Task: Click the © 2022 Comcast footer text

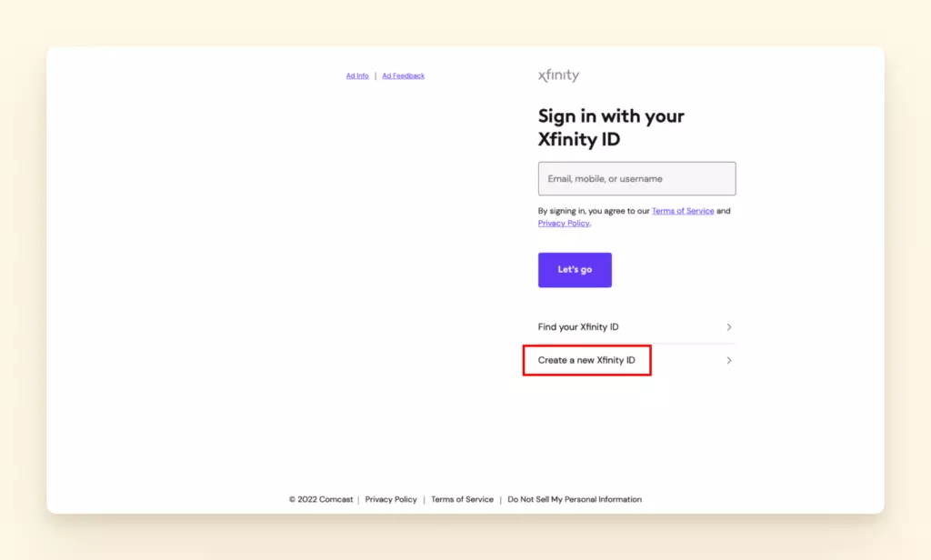Action: (x=321, y=500)
